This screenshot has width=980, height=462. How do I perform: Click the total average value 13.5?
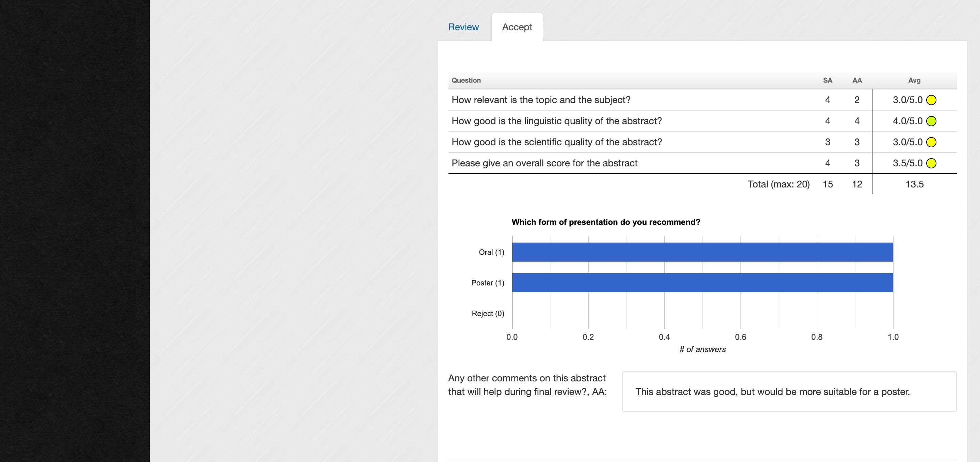coord(914,184)
